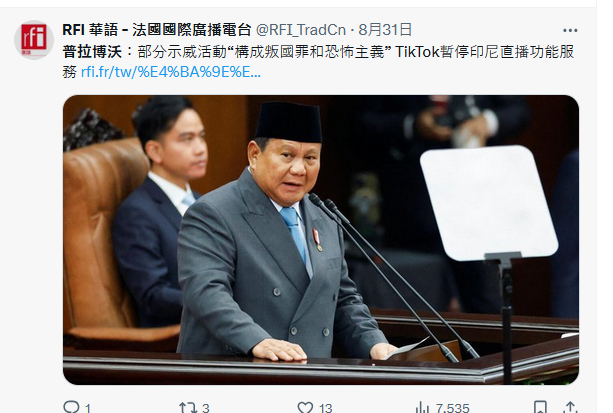
Task: Like the tweet with the heart icon
Action: 305,408
